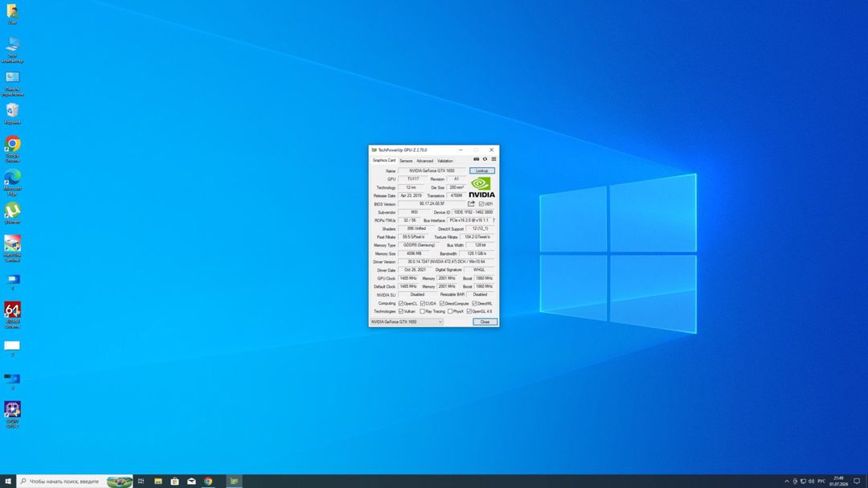Select AIDA64 desktop icon
The width and height of the screenshot is (868, 488).
tap(12, 315)
